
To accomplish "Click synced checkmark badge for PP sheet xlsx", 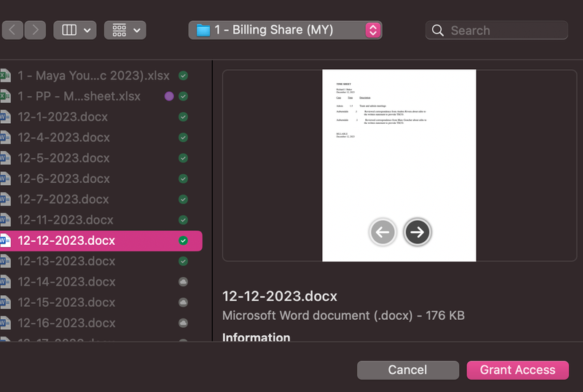I will click(184, 96).
